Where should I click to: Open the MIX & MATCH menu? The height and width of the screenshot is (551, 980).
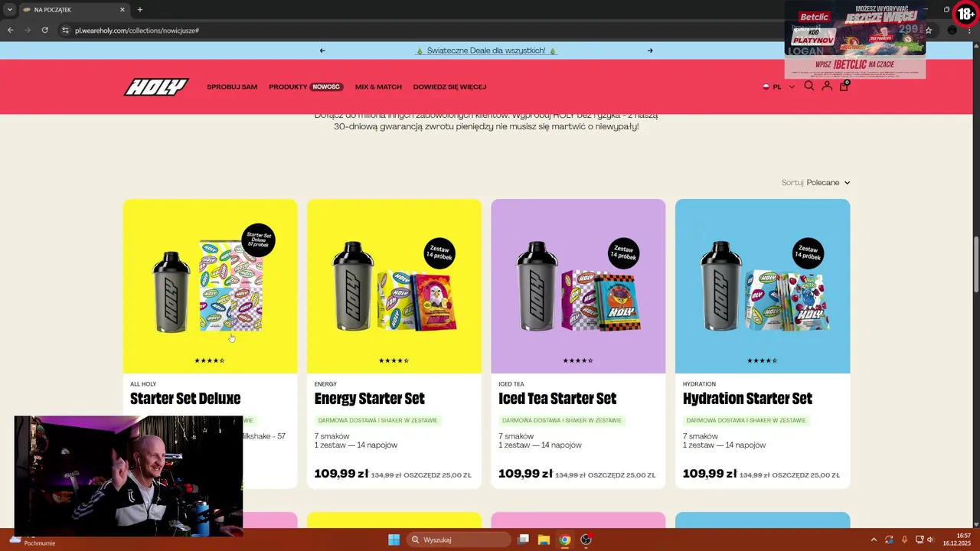pos(378,86)
